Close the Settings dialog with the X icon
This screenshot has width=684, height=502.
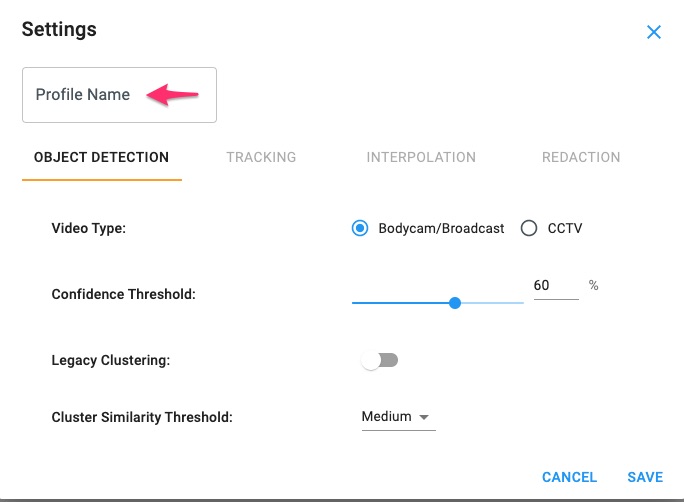654,32
